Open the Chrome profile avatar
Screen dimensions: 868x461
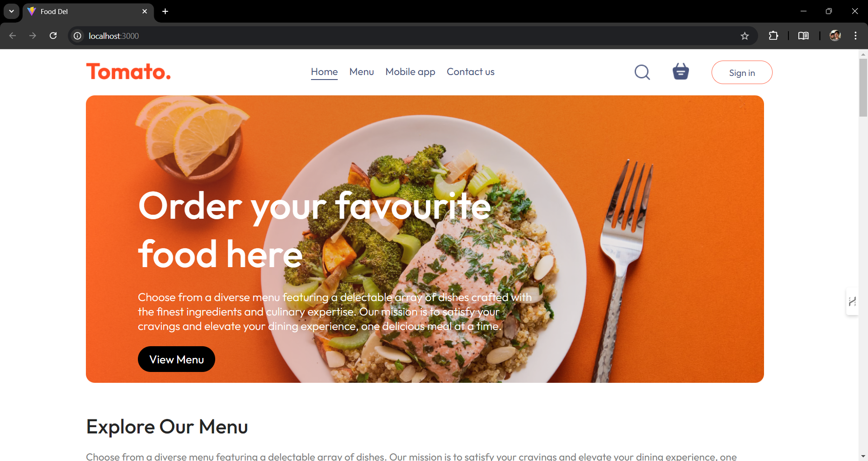pos(835,36)
